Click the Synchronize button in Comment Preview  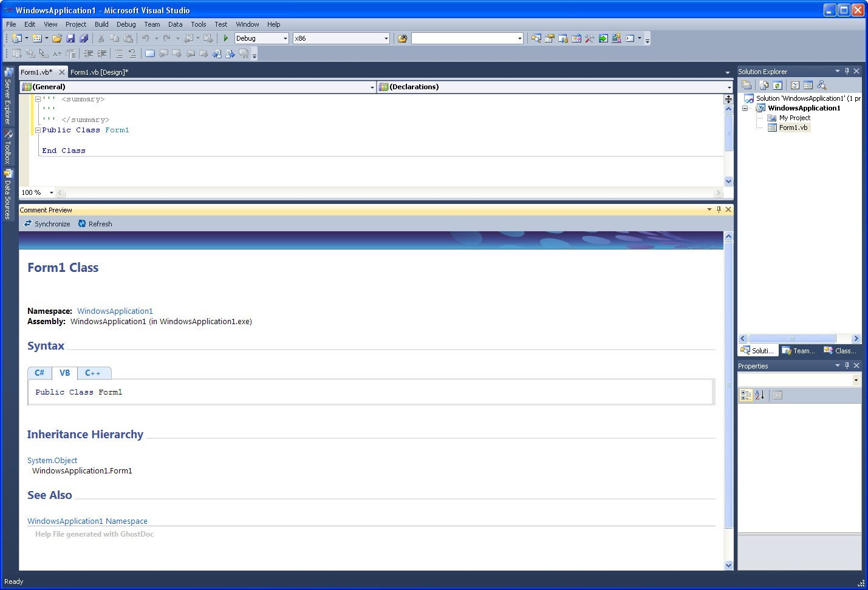[47, 224]
